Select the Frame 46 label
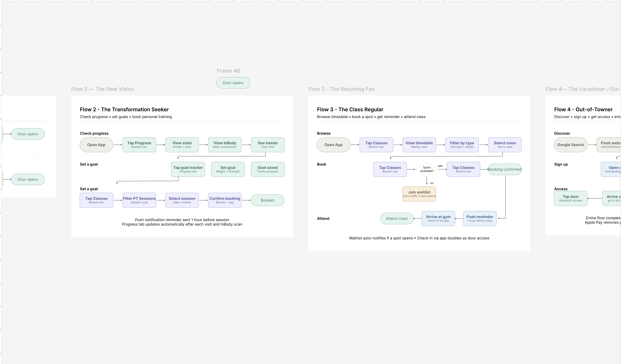The height and width of the screenshot is (364, 621). [228, 71]
